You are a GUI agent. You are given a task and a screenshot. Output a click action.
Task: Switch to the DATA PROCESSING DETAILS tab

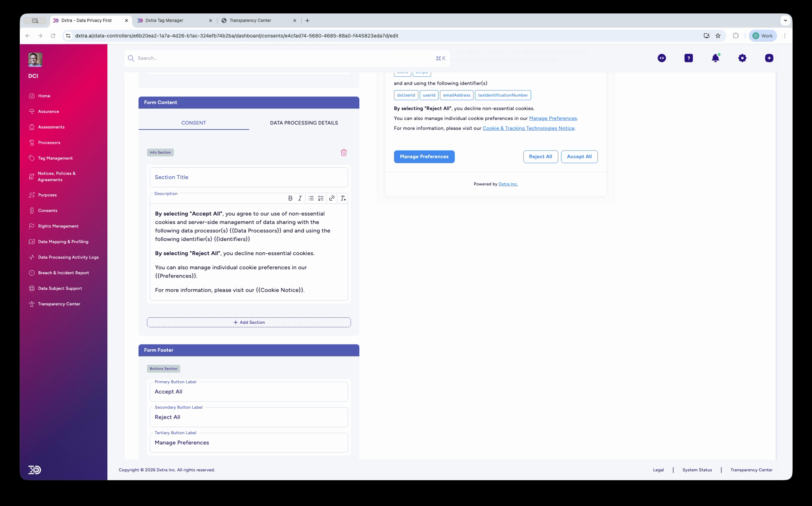click(303, 123)
